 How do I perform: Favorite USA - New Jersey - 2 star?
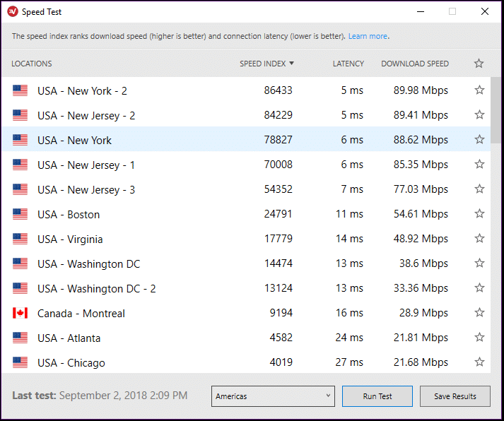(x=479, y=114)
